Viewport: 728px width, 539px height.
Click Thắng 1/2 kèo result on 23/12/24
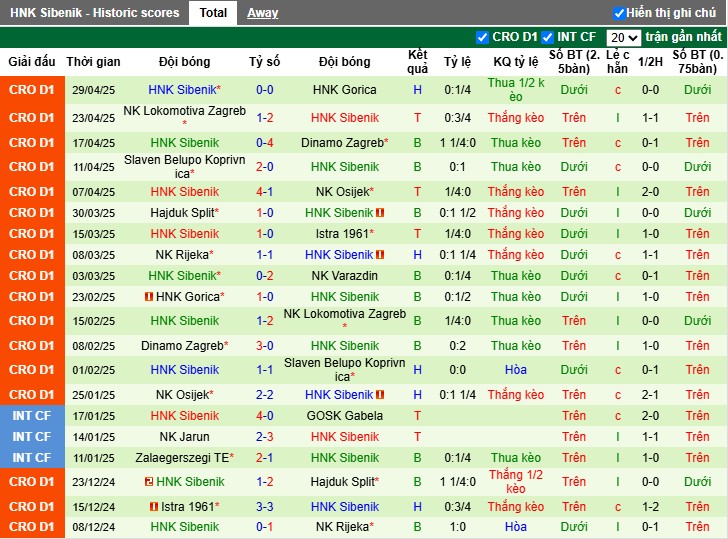515,481
